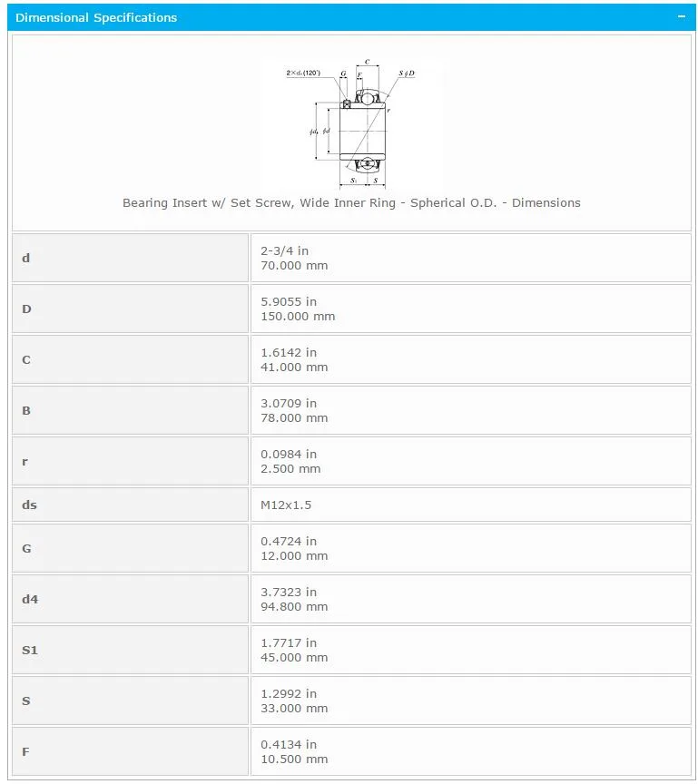Click the bearing diagram caption text

coord(351,202)
